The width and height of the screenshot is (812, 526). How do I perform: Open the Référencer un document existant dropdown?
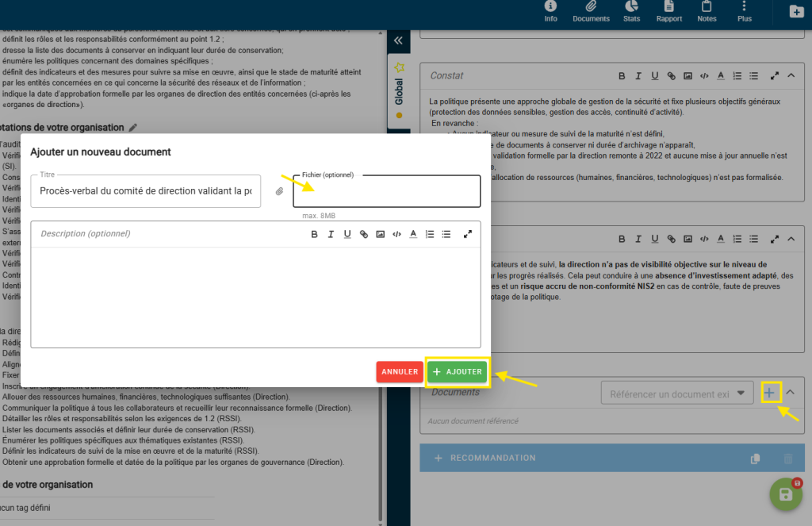[676, 393]
